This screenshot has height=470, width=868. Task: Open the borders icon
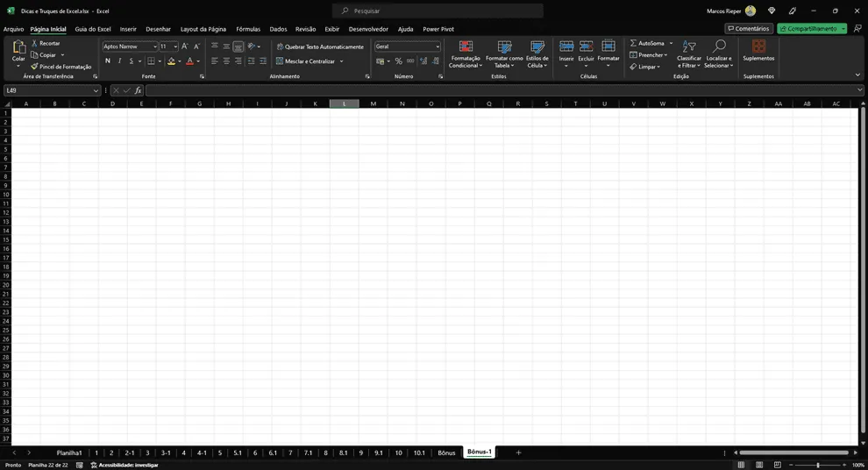pos(151,61)
